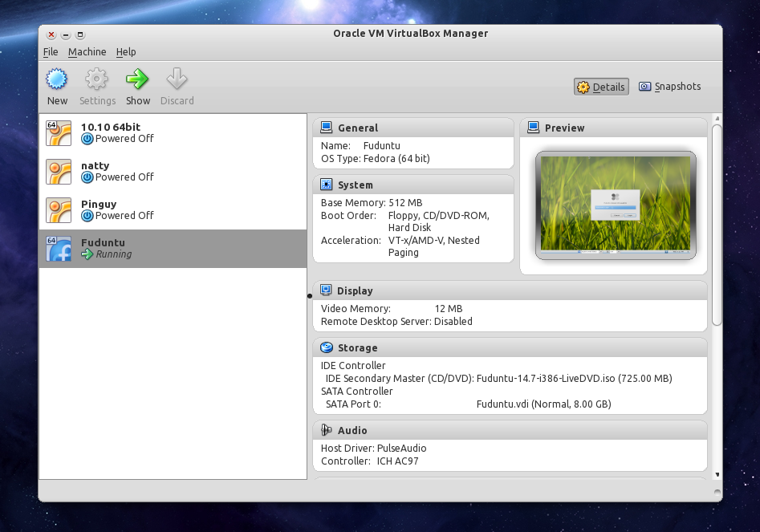The width and height of the screenshot is (760, 532).
Task: Toggle the Details view button
Action: 600,87
